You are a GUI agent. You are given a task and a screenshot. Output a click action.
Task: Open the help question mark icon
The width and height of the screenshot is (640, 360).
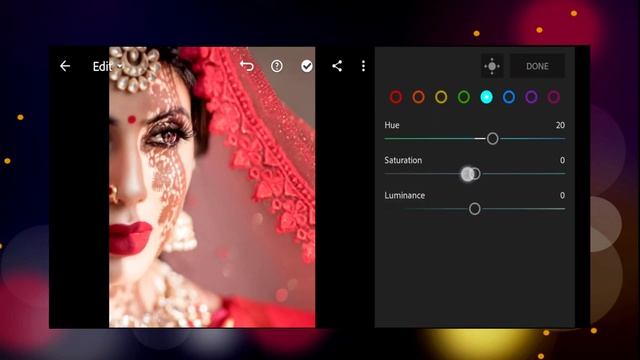[x=277, y=66]
